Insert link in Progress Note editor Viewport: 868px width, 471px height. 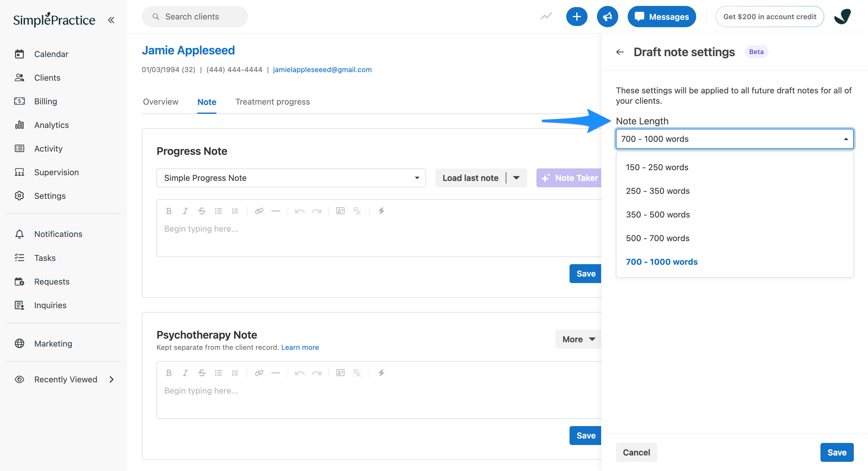pos(259,211)
